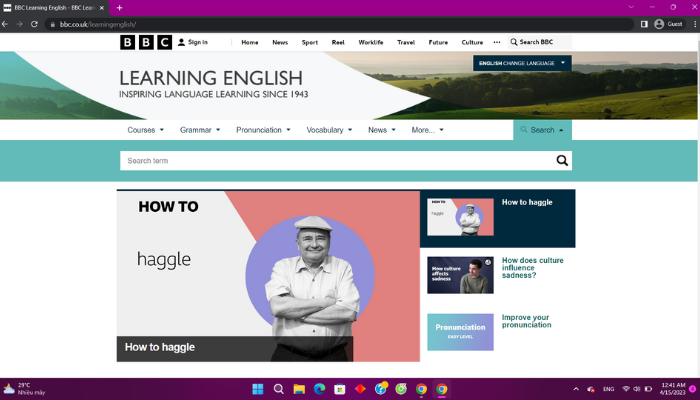Go to BBC Home
Image resolution: width=700 pixels, height=400 pixels.
[x=250, y=42]
